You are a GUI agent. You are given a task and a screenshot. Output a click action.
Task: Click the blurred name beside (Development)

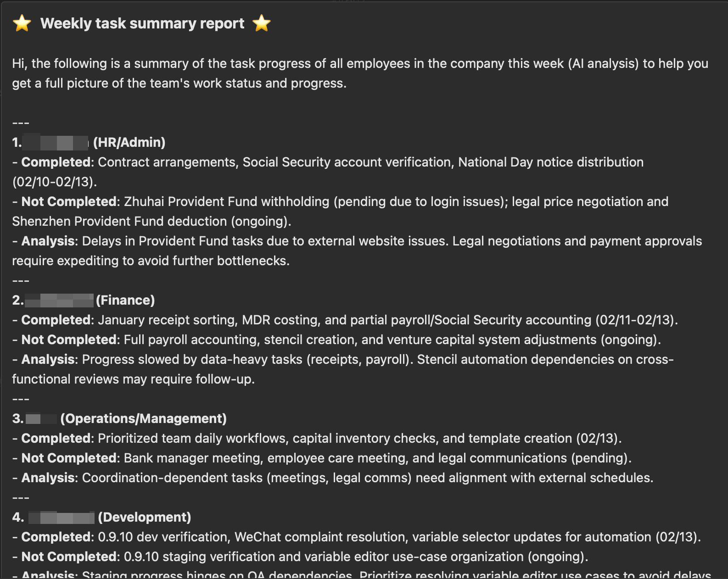(62, 518)
